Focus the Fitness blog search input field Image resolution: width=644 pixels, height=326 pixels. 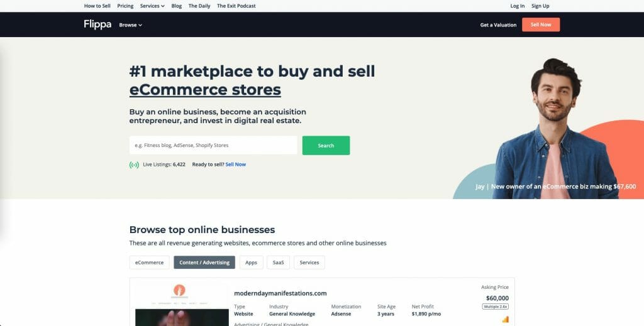pos(213,145)
